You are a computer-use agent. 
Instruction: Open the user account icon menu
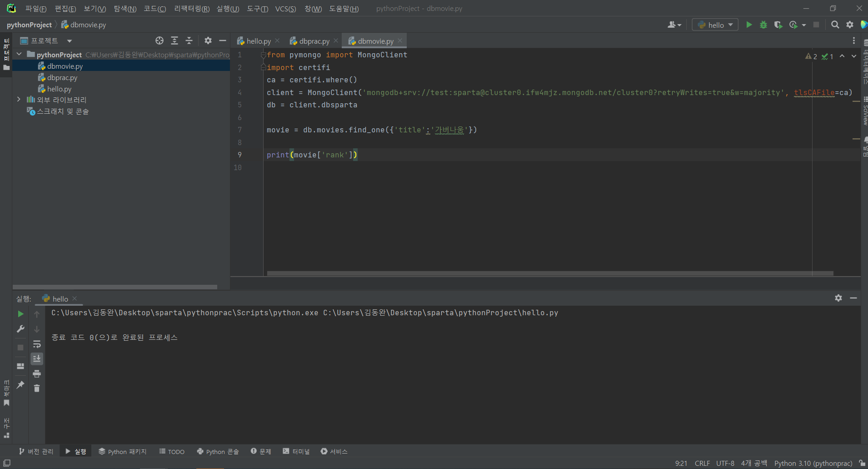tap(674, 25)
